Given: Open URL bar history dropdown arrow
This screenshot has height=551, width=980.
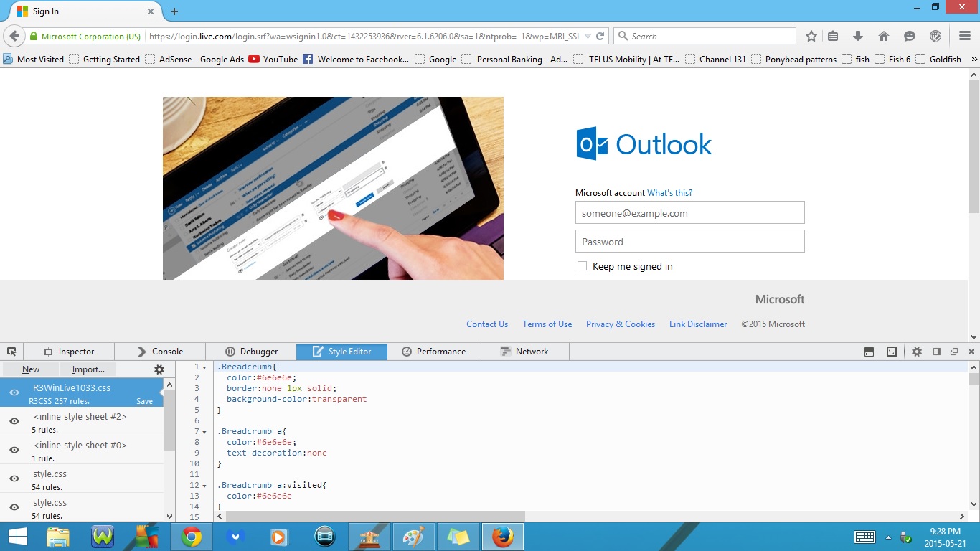Looking at the screenshot, I should click(588, 36).
